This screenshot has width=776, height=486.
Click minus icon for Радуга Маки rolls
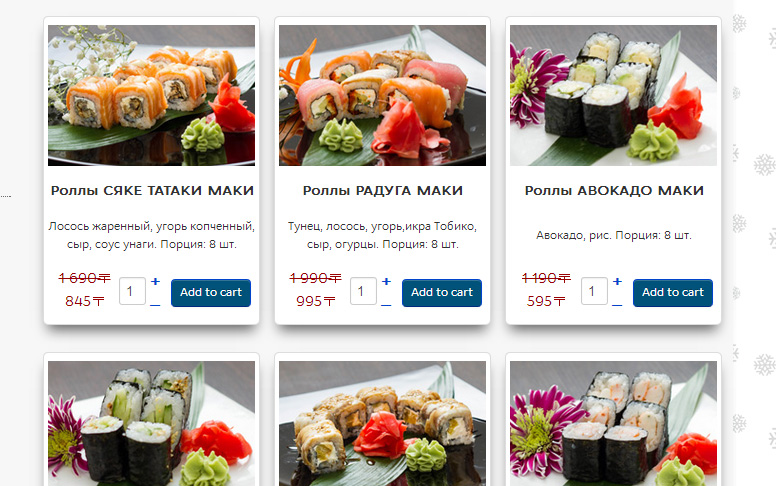(386, 305)
